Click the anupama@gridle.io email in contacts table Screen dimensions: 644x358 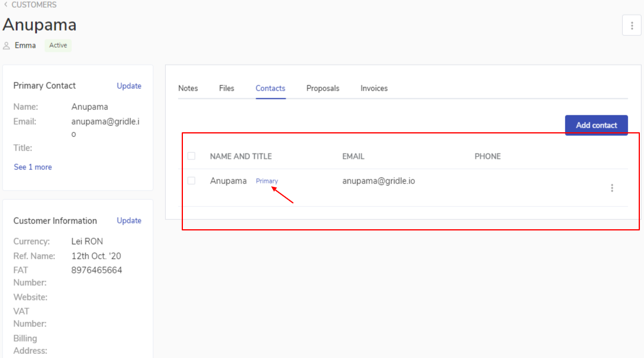pos(379,181)
